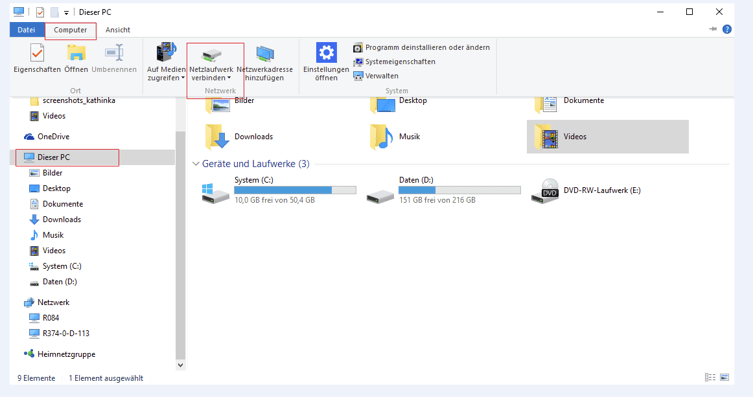Screen dimensions: 753x397
Task: Select the Daten (D:) drive icon
Action: point(380,195)
